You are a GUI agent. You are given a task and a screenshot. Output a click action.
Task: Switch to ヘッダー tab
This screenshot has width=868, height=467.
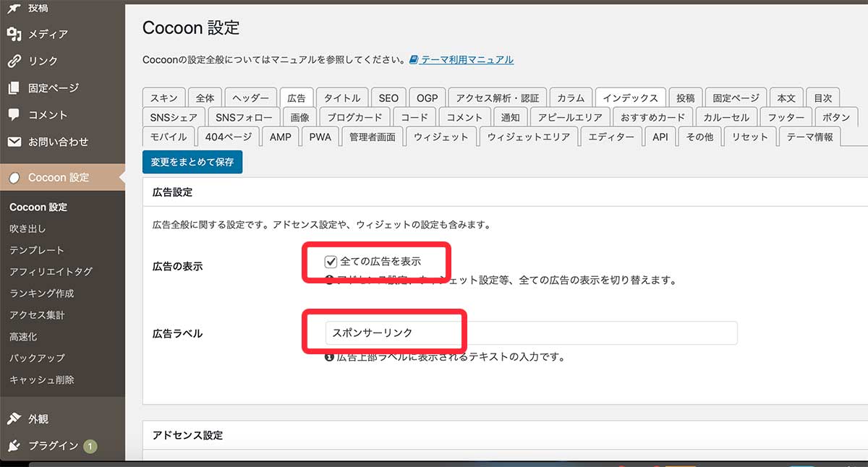tap(250, 98)
